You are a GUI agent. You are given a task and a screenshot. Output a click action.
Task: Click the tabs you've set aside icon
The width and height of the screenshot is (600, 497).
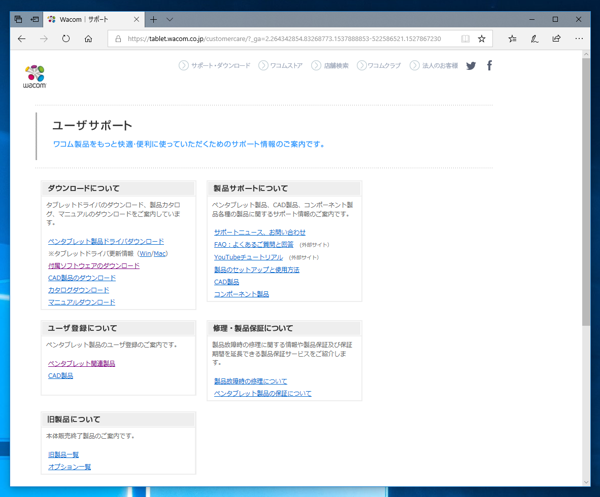point(18,19)
